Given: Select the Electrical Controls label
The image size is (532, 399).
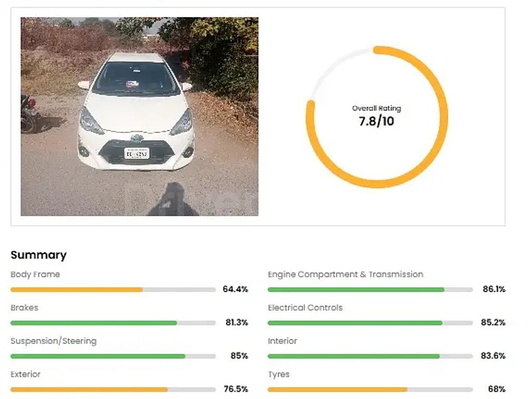Looking at the screenshot, I should click(305, 307).
